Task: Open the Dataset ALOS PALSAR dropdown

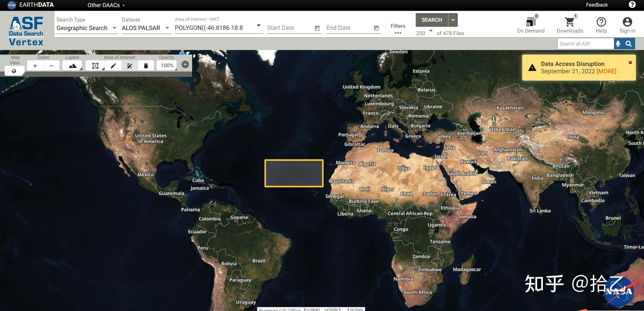Action: pyautogui.click(x=146, y=28)
